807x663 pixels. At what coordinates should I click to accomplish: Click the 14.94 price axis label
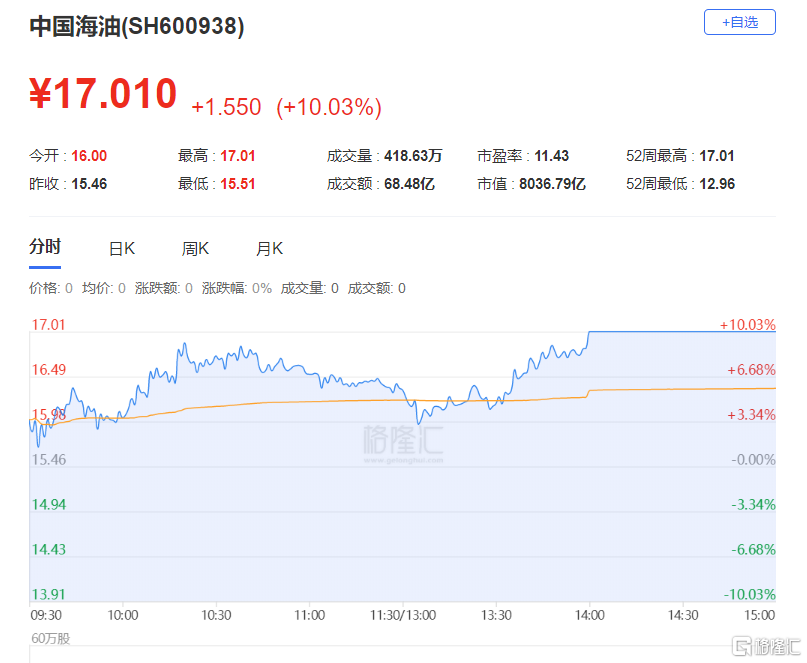tap(49, 504)
